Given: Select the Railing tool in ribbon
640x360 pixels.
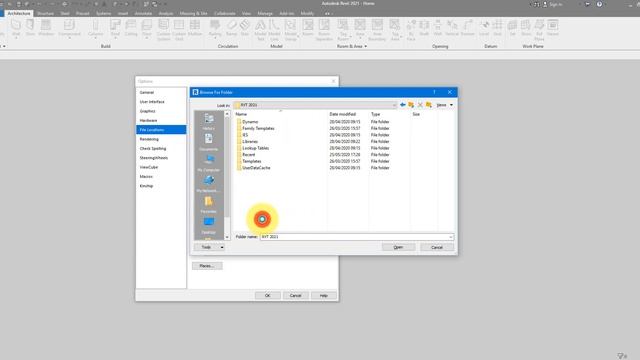Looking at the screenshot, I should (215, 28).
